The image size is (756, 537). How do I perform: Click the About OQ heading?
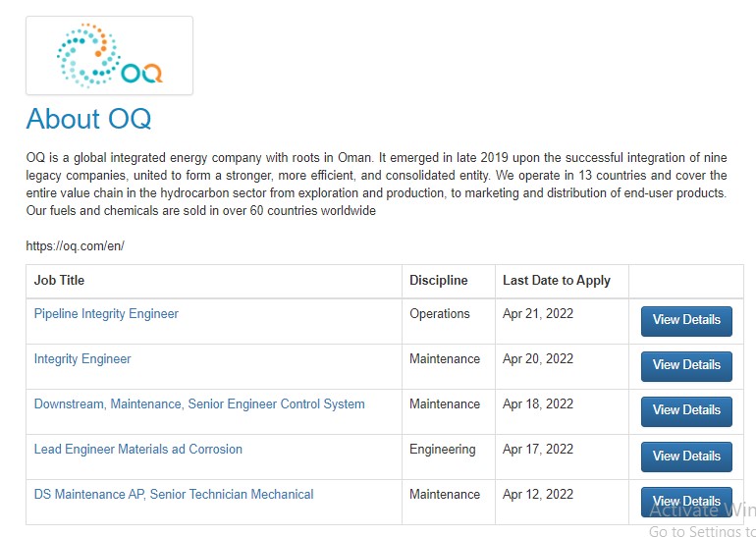[x=88, y=119]
